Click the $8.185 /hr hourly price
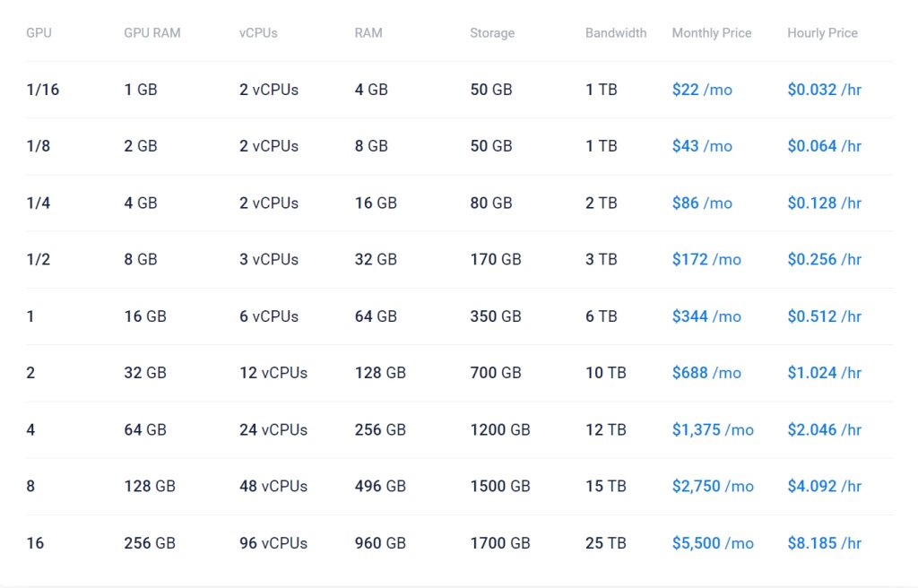Viewport: 918px width, 588px height. coord(824,543)
